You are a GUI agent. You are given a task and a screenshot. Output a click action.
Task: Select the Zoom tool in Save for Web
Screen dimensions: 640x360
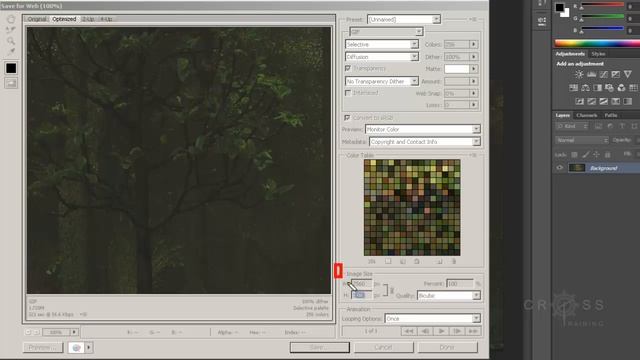(x=11, y=40)
